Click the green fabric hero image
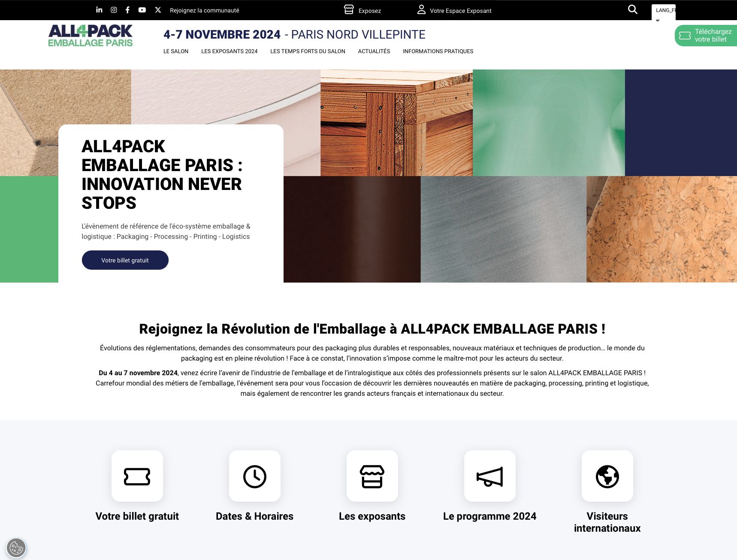 pos(549,123)
